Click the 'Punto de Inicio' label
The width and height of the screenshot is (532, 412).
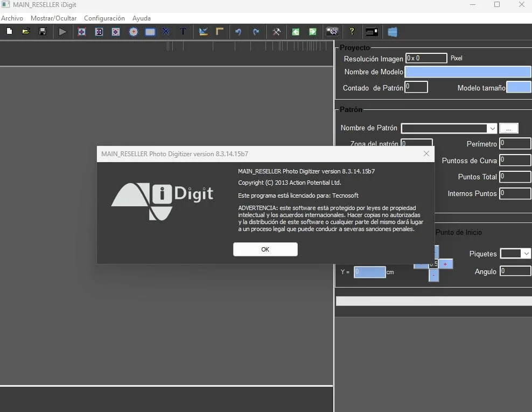coord(458,233)
